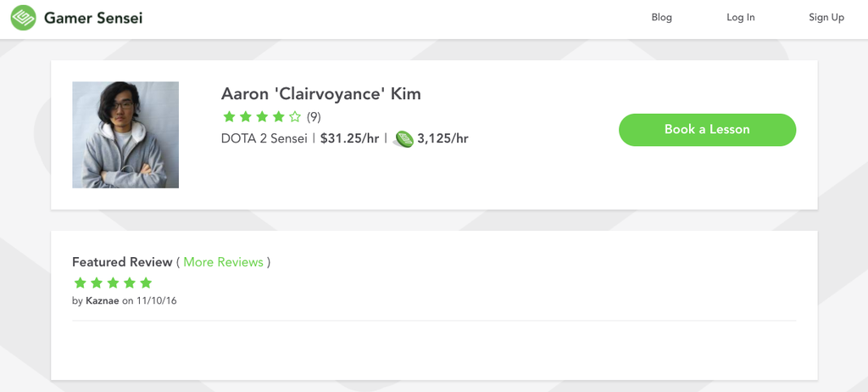Click last star of the Featured Review
Screen dimensions: 868x392
tap(146, 283)
